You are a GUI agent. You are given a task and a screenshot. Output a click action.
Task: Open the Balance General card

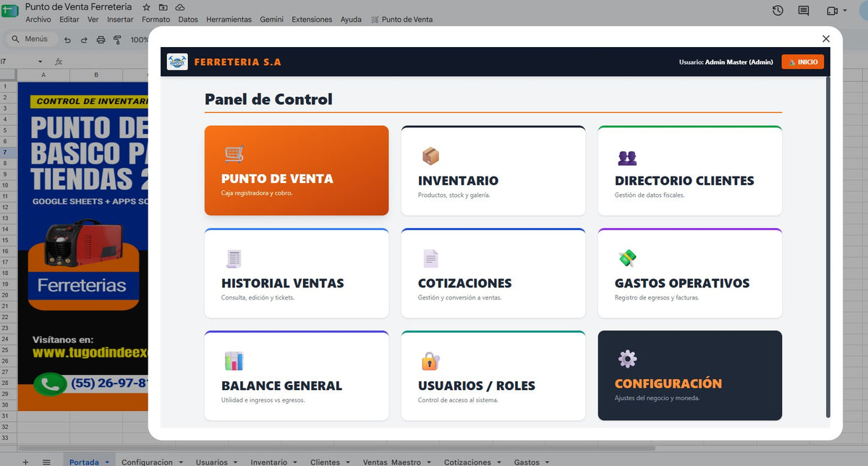coord(297,376)
